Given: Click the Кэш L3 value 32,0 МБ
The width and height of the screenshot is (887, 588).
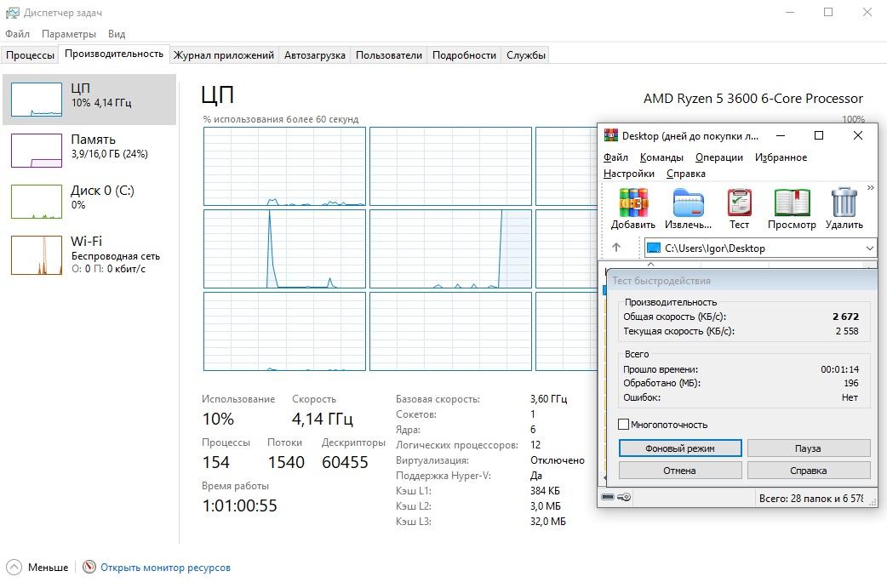Looking at the screenshot, I should tap(547, 522).
